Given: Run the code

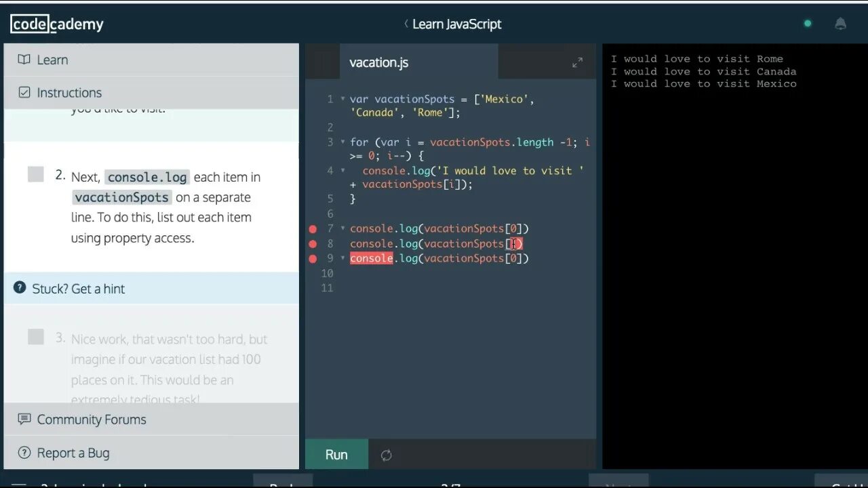Looking at the screenshot, I should (x=336, y=454).
